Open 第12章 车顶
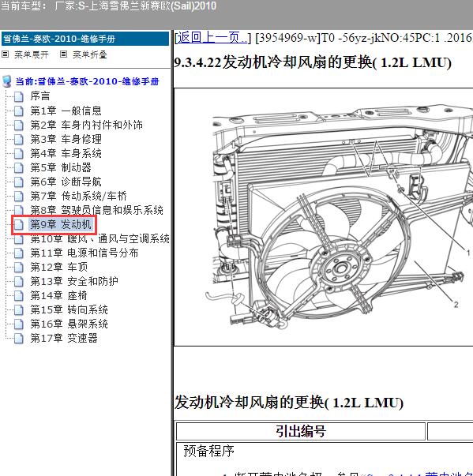 (59, 267)
